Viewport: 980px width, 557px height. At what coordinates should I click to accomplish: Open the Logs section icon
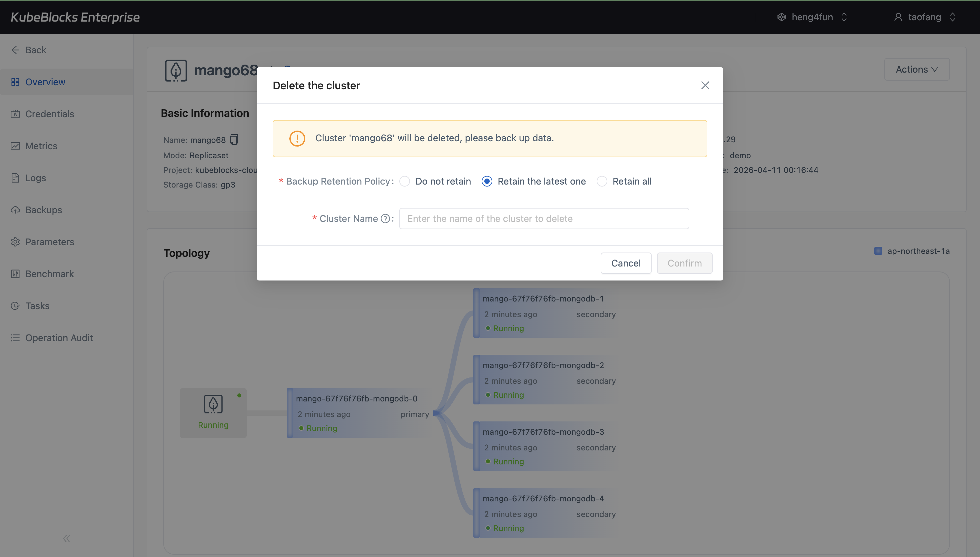click(15, 178)
